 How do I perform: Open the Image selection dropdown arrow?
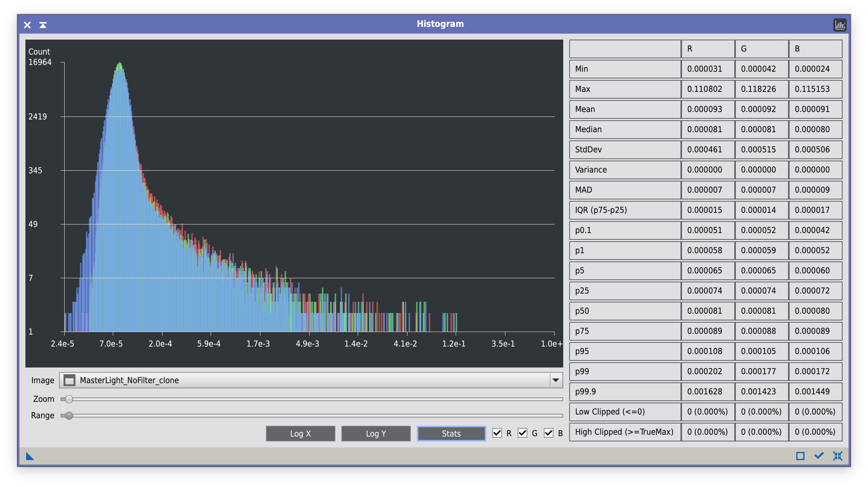[x=556, y=380]
